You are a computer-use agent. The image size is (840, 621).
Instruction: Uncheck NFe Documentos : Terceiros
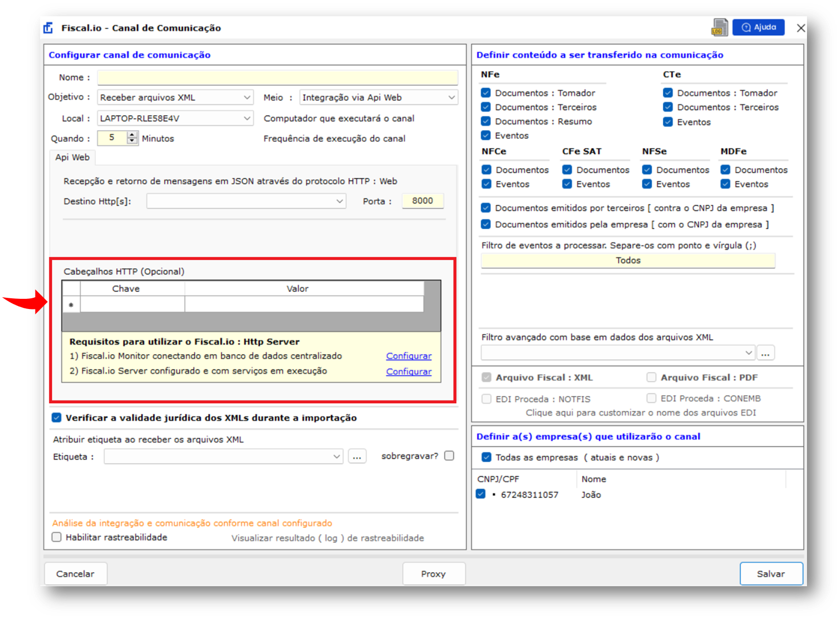(x=486, y=107)
